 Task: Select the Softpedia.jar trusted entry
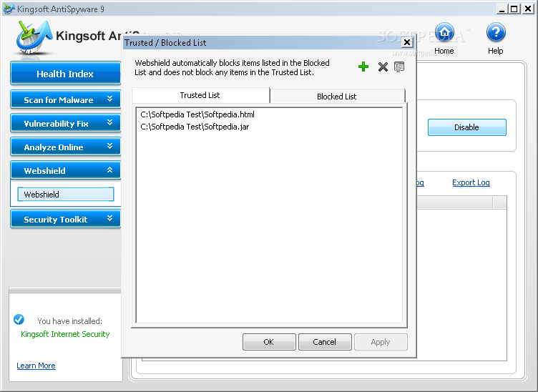(x=195, y=127)
